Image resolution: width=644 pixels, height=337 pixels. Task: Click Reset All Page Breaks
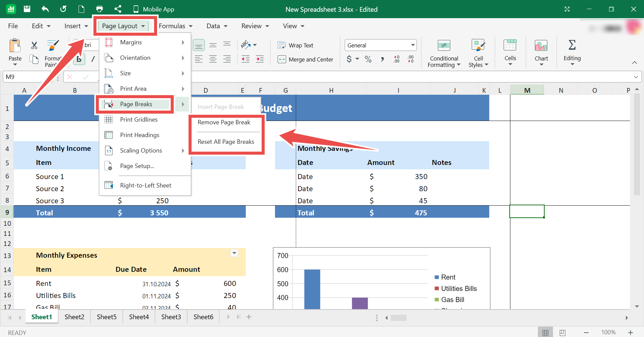coord(226,142)
